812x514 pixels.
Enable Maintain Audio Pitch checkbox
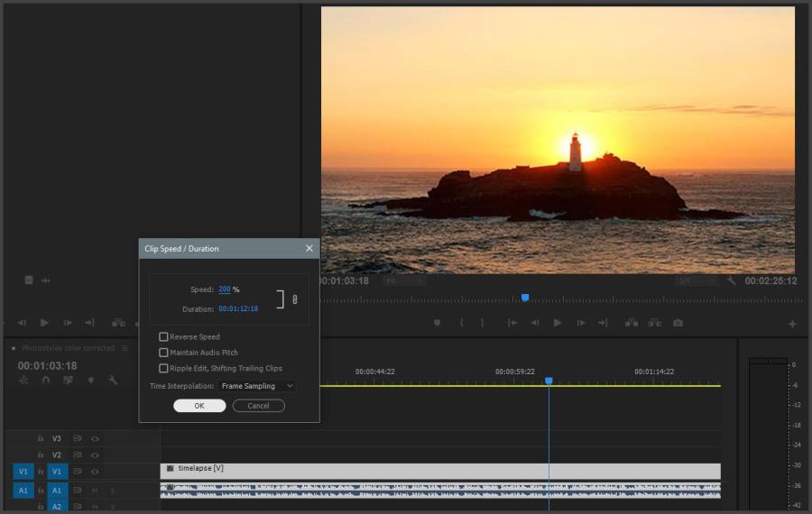[x=163, y=353]
